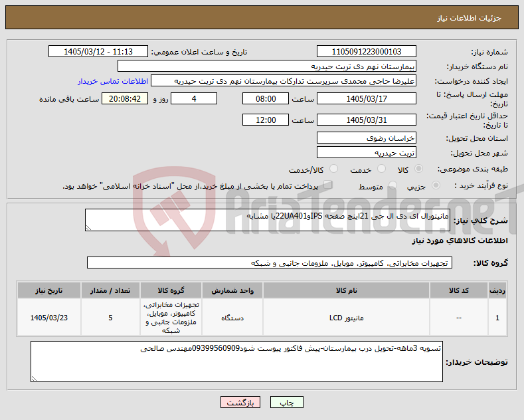This screenshot has height=420, width=524.
Task: Click the remaining time countdown 20:08:42
Action: click(125, 98)
